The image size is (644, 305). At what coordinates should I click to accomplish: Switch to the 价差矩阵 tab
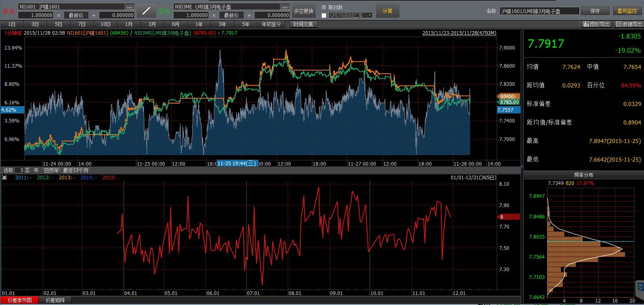(x=55, y=300)
